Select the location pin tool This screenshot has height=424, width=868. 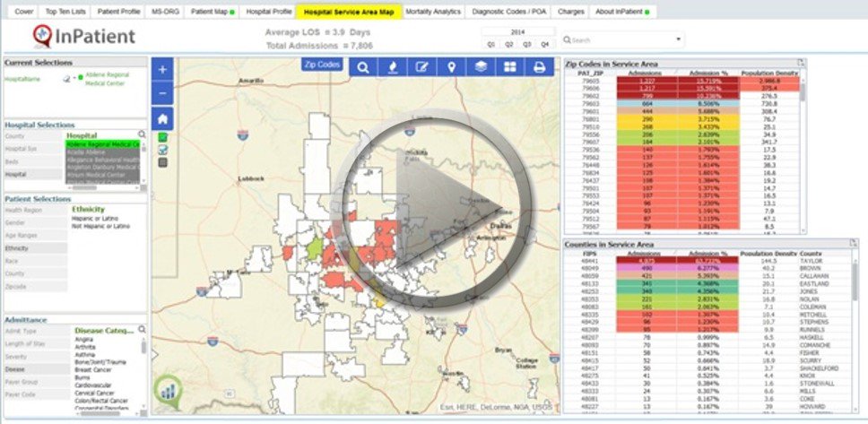[x=451, y=67]
